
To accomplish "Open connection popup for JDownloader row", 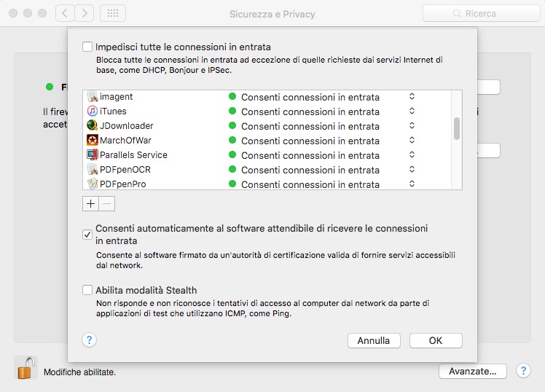I will [x=412, y=125].
